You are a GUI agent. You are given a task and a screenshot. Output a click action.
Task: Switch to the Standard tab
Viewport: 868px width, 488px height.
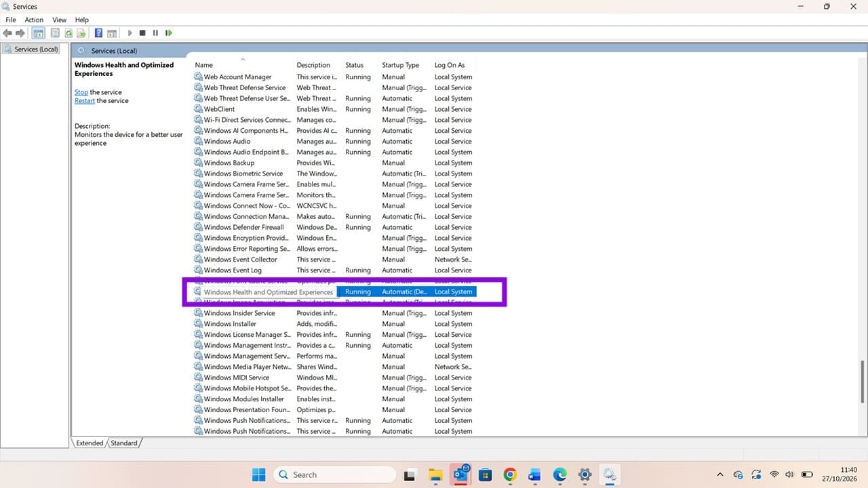tap(124, 443)
